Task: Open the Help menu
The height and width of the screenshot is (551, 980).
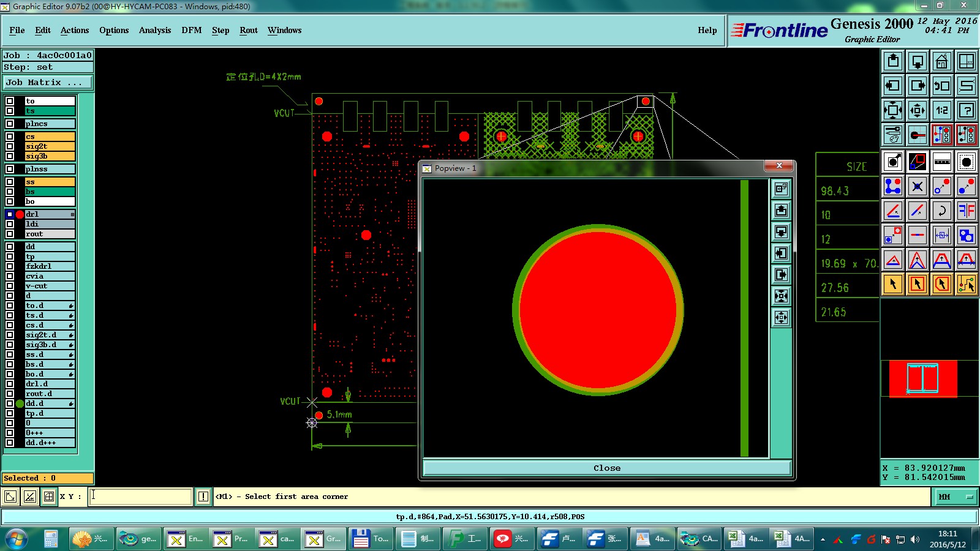Action: 707,31
